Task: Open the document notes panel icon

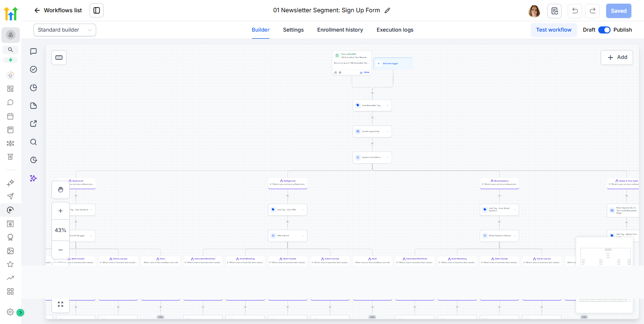Action: (33, 106)
